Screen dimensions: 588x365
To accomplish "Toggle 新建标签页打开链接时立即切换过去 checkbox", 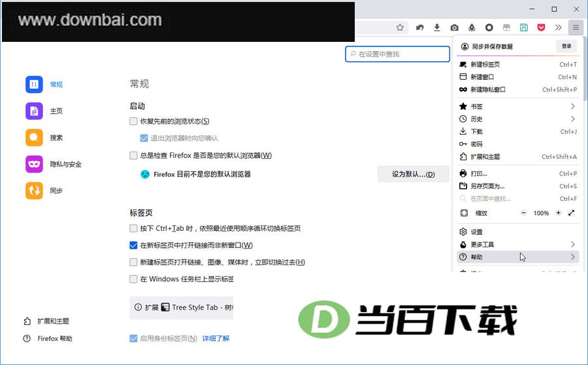I will (133, 262).
